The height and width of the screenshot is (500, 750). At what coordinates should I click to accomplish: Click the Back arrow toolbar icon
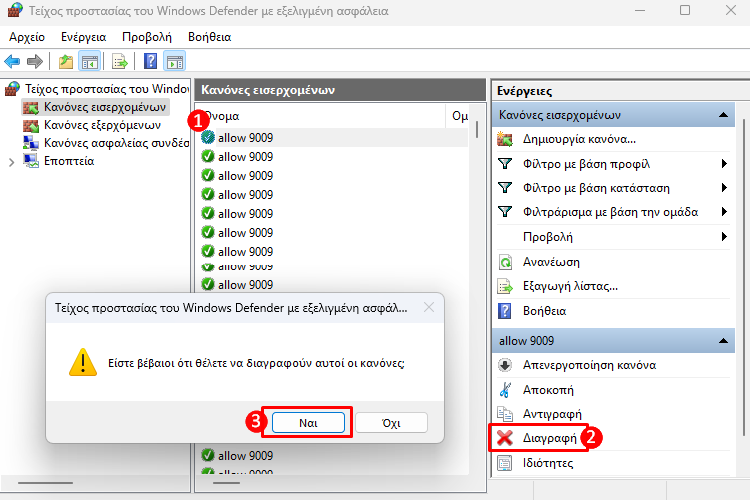pos(12,61)
